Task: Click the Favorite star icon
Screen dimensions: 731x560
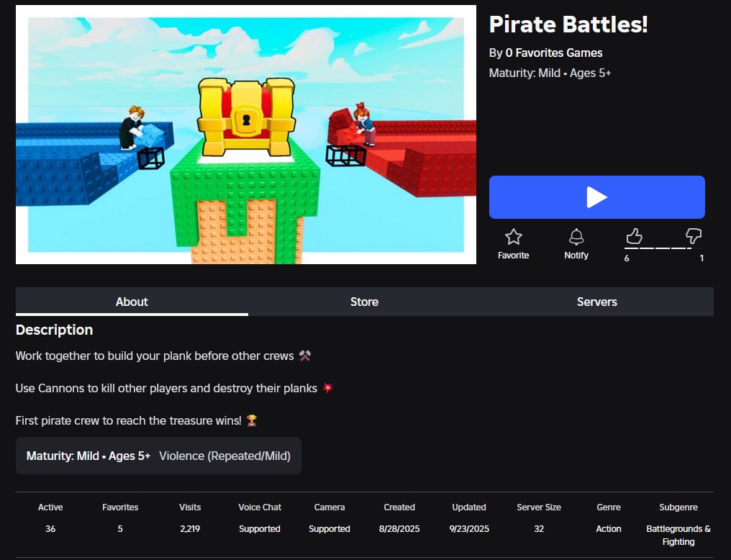Action: pyautogui.click(x=513, y=237)
